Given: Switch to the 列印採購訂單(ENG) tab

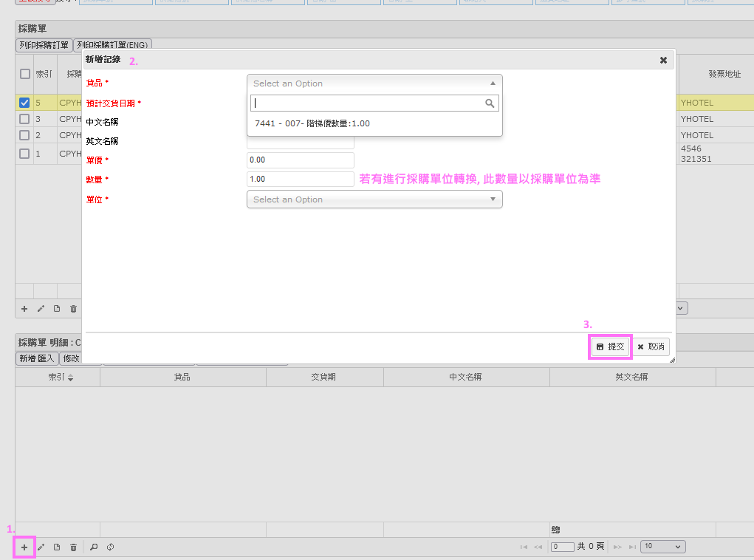Looking at the screenshot, I should click(x=112, y=44).
